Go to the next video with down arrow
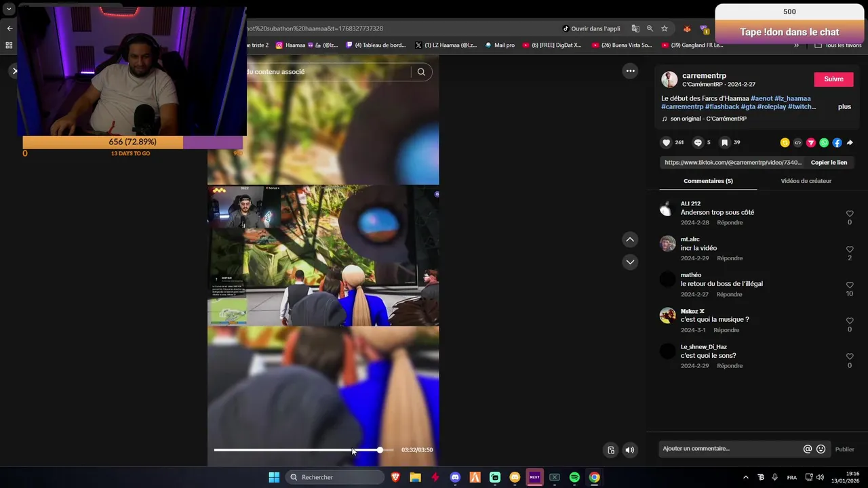Image resolution: width=868 pixels, height=488 pixels. tap(630, 262)
